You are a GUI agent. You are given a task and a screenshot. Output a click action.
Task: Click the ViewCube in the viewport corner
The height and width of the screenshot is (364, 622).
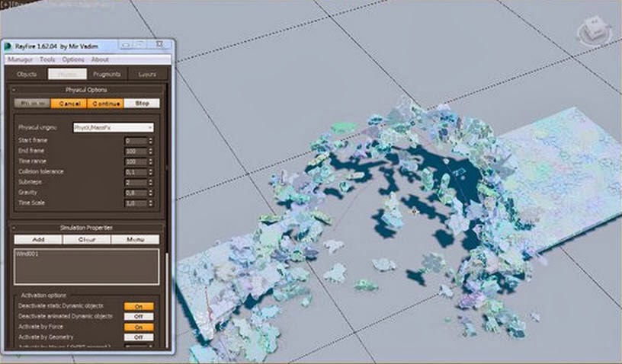[x=594, y=31]
